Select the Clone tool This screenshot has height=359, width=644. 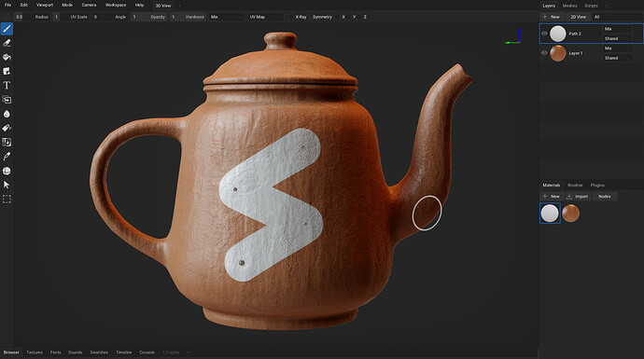tap(7, 100)
